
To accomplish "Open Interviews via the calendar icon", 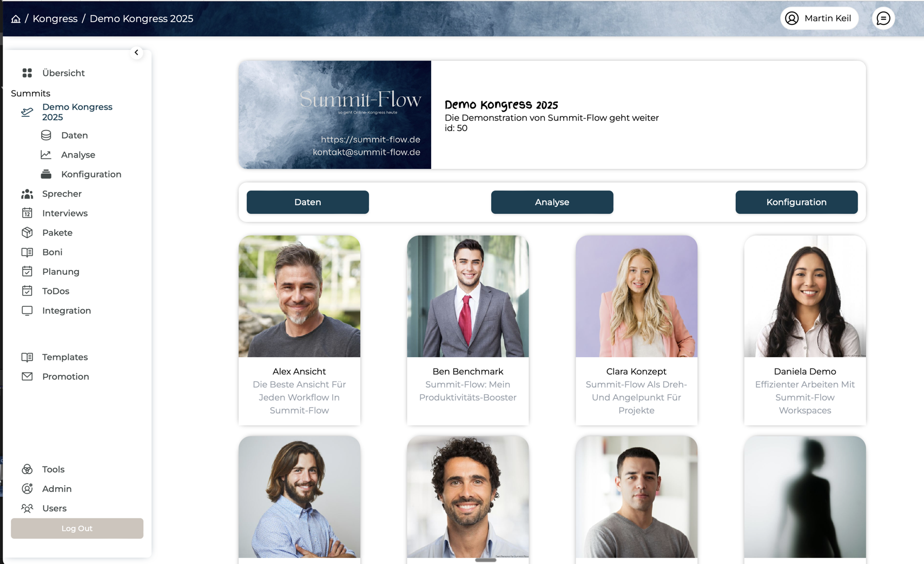I will pyautogui.click(x=27, y=213).
